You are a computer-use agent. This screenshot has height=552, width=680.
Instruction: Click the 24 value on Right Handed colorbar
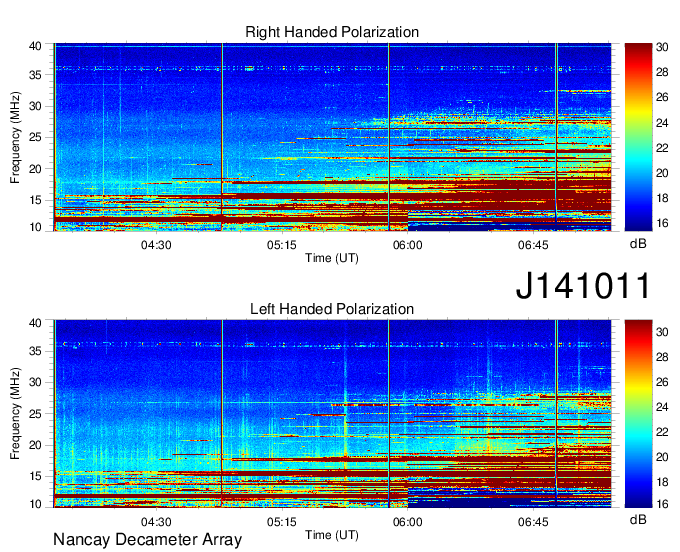[662, 123]
